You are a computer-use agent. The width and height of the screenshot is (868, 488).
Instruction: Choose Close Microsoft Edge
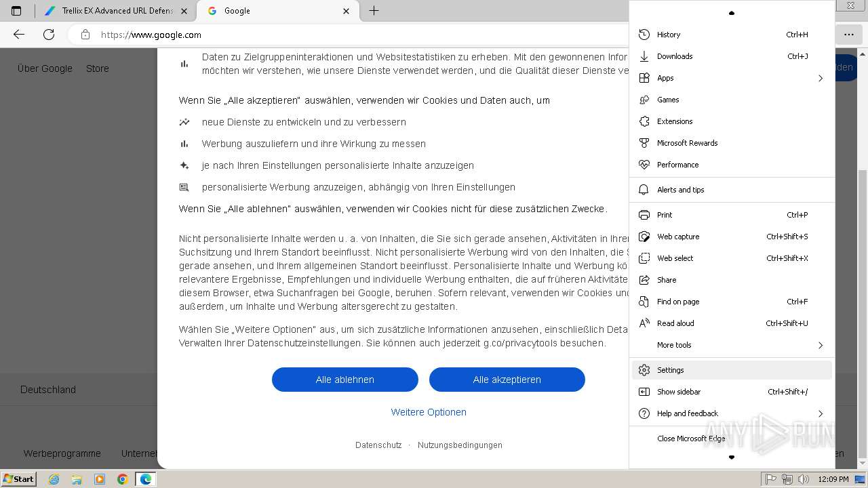point(732,439)
